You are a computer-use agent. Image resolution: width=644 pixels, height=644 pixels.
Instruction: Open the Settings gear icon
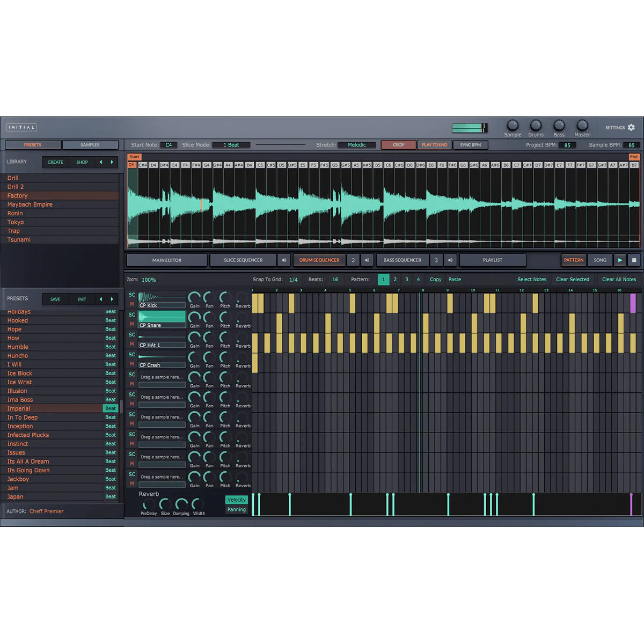pos(631,127)
